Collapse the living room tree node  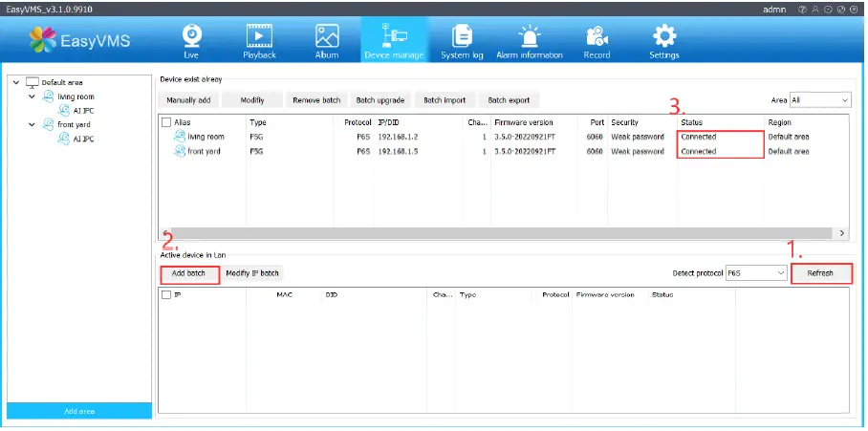(33, 97)
